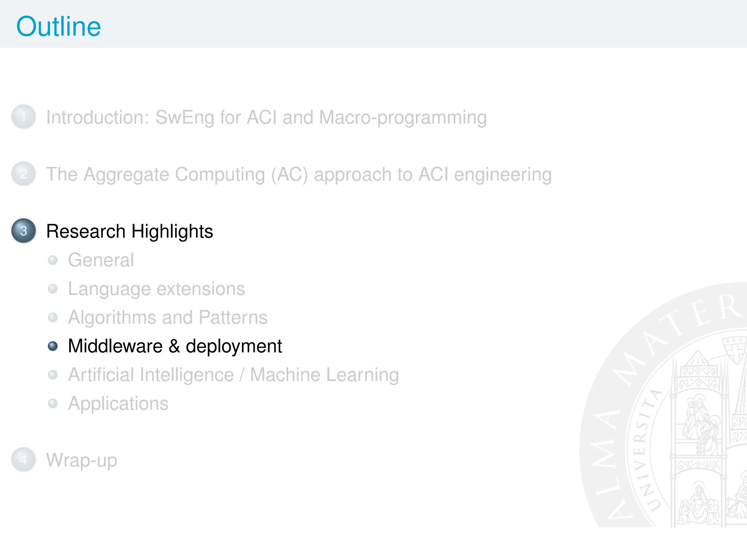Screen dimensions: 747x560
Task: Click the bullet beside Applications
Action: tap(53, 403)
